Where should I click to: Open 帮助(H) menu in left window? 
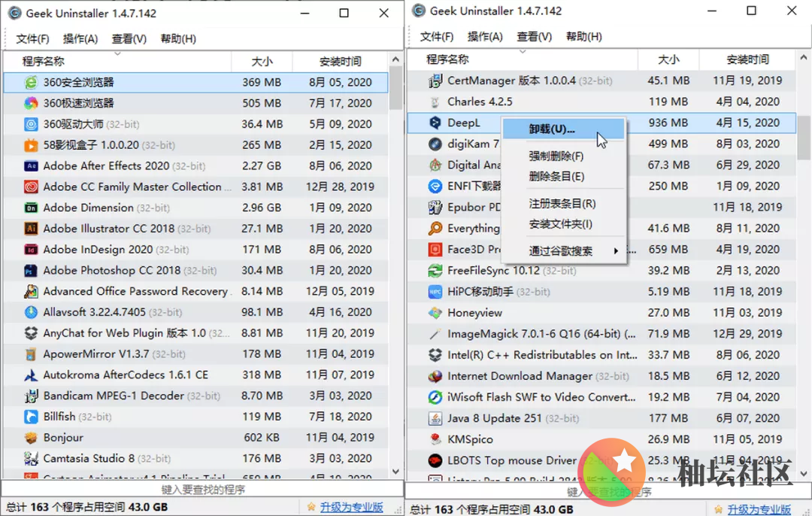coord(178,39)
